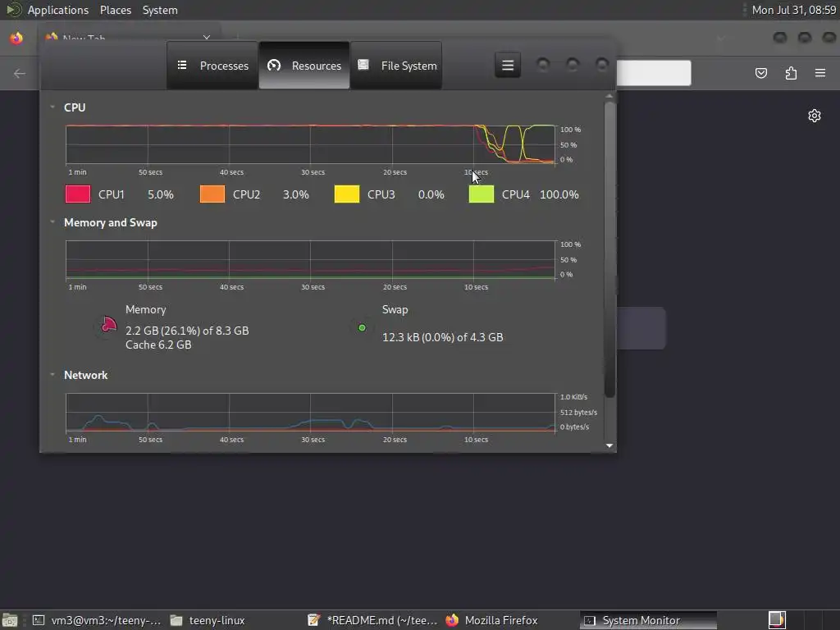Open the Places menu
This screenshot has width=840, height=630.
(x=115, y=10)
